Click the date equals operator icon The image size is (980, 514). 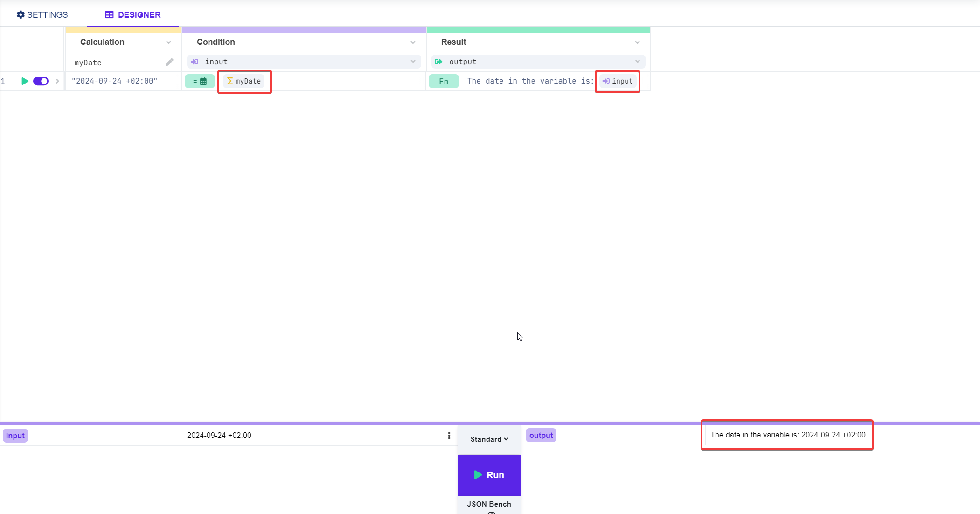click(x=200, y=81)
